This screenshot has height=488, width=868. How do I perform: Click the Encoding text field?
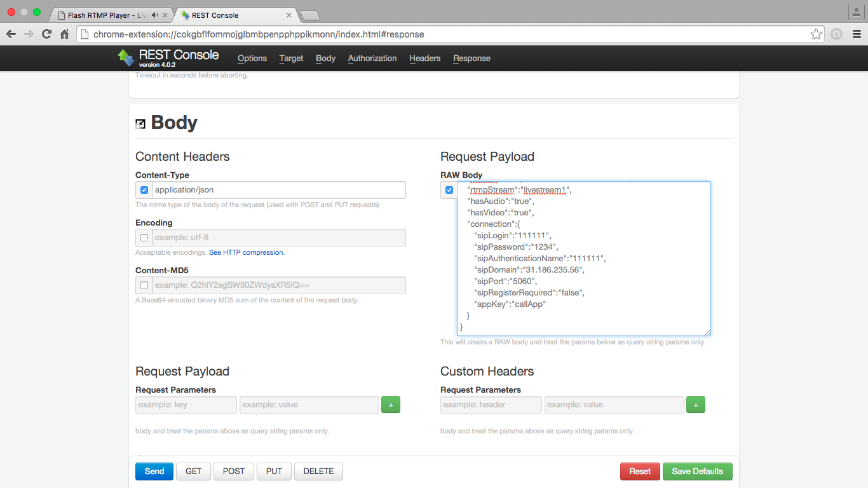pos(278,238)
